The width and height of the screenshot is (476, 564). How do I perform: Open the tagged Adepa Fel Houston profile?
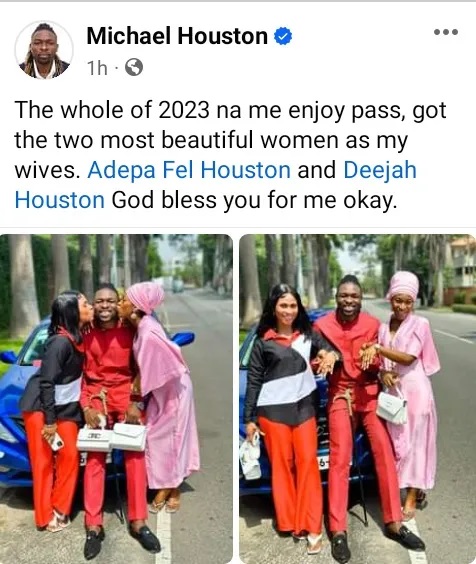coord(189,170)
